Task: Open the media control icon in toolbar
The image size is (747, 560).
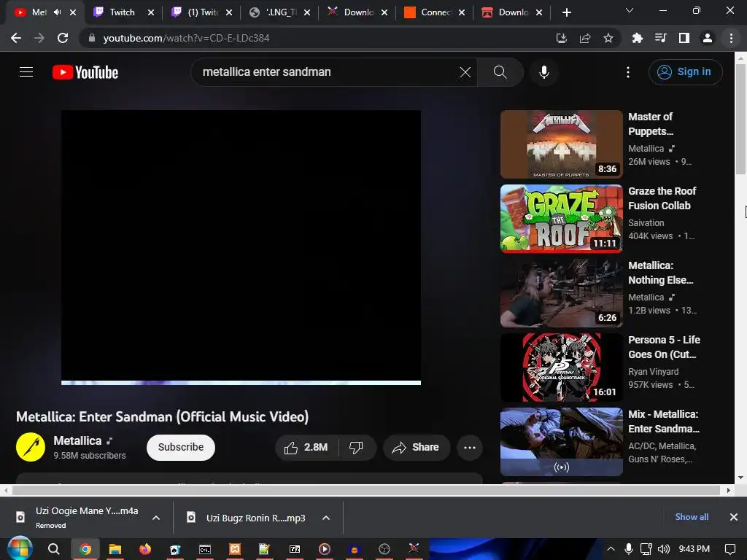Action: (661, 38)
